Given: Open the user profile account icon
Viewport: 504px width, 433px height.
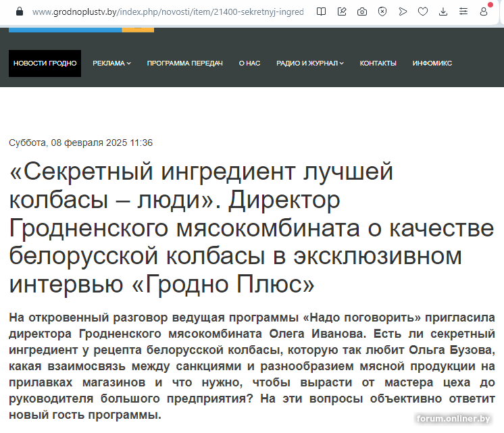Looking at the screenshot, I should [x=484, y=12].
